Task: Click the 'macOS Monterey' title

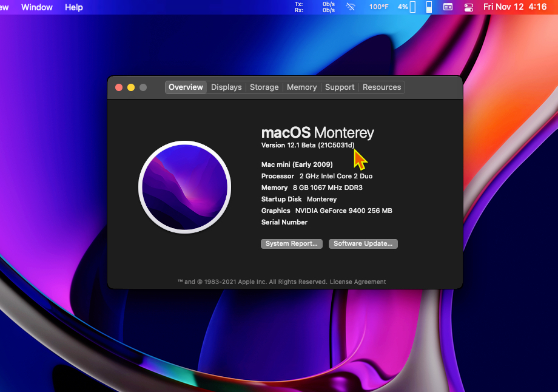Action: [x=317, y=132]
